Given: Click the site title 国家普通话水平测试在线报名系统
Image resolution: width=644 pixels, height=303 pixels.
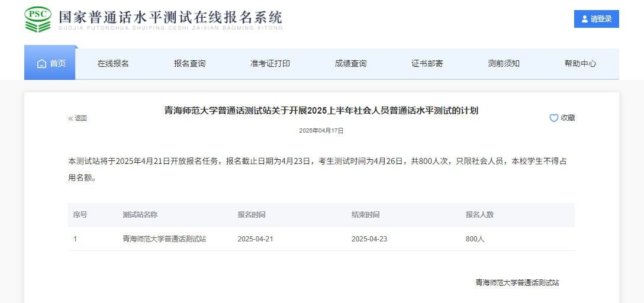Looking at the screenshot, I should [x=171, y=17].
